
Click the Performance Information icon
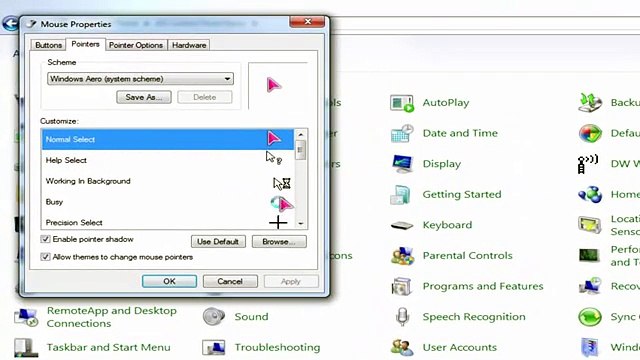pos(589,256)
